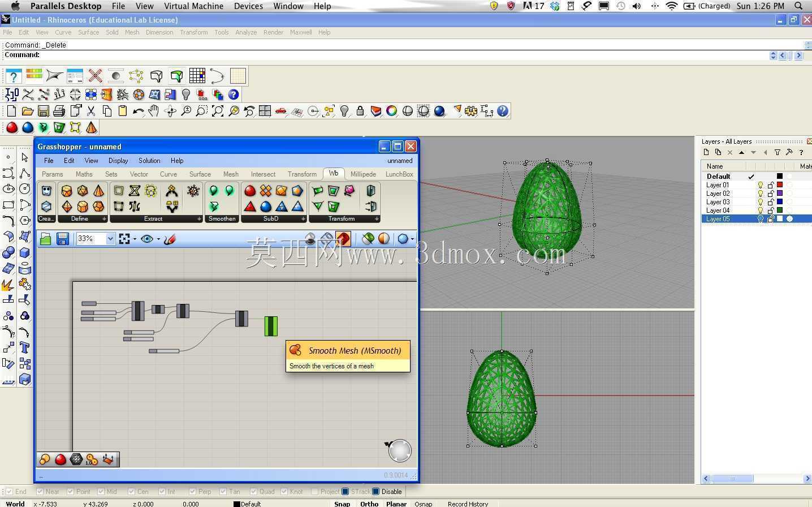Expand the Extract panel in Grasshopper ribbon
Viewport: 812px width, 507px height.
pos(199,219)
